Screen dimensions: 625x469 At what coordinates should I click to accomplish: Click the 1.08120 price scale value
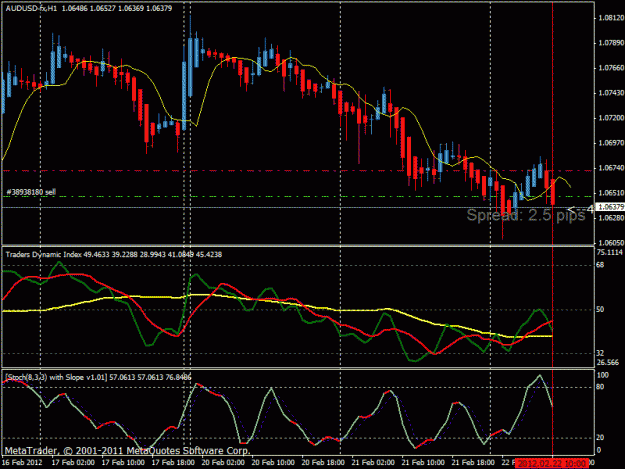(611, 18)
